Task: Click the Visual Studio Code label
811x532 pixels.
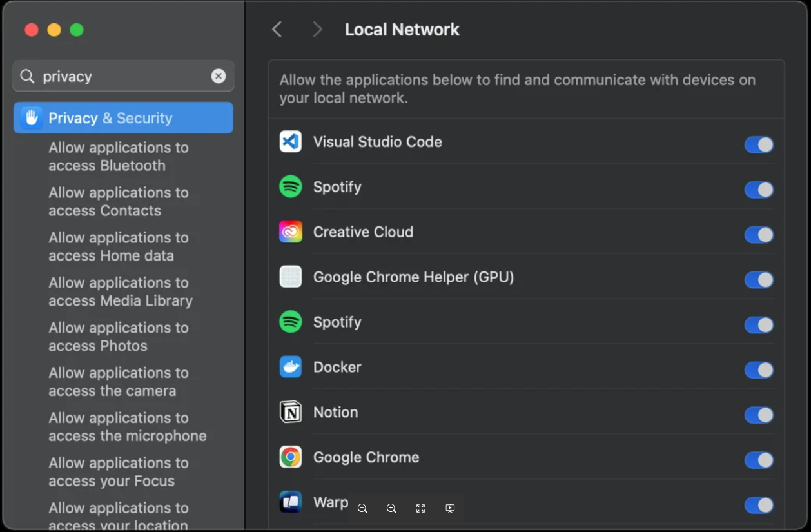Action: pyautogui.click(x=378, y=142)
